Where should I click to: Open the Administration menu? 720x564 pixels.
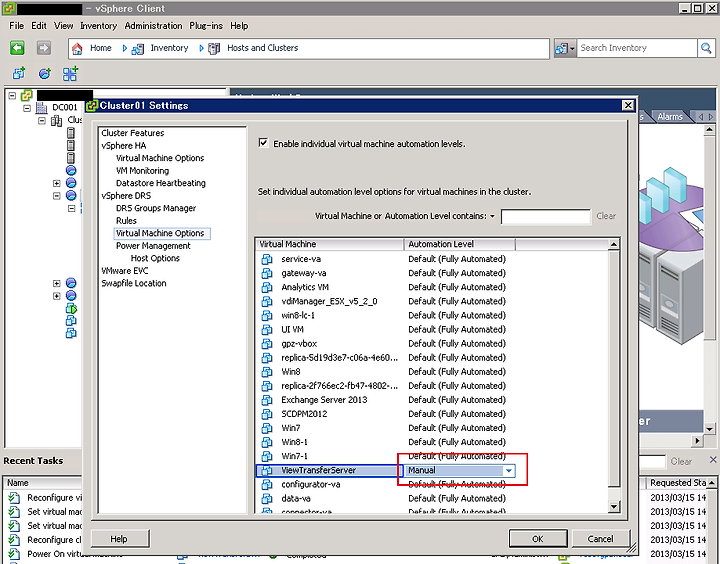click(153, 26)
